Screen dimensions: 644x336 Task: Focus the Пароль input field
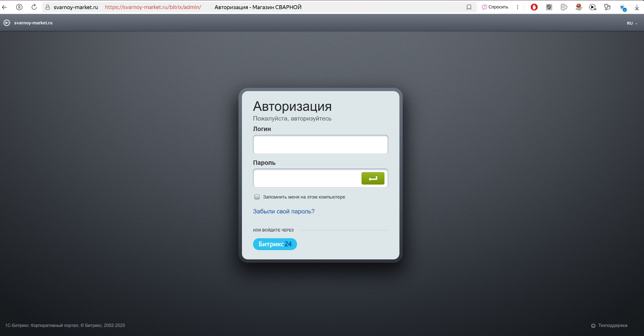tap(306, 178)
